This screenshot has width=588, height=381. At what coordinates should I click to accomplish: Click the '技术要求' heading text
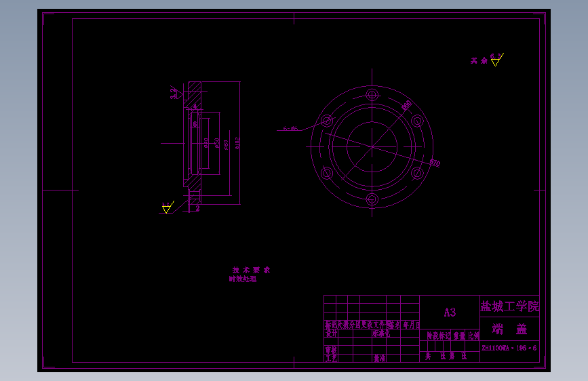coord(251,270)
